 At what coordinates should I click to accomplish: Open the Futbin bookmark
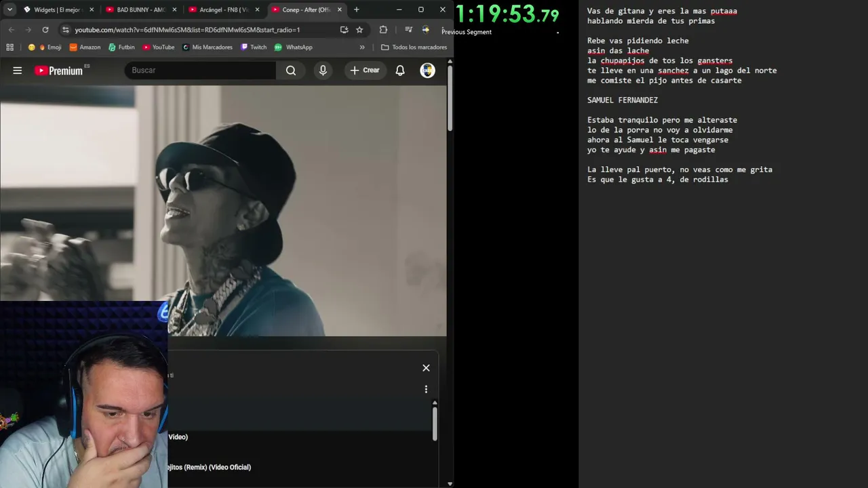[x=122, y=47]
